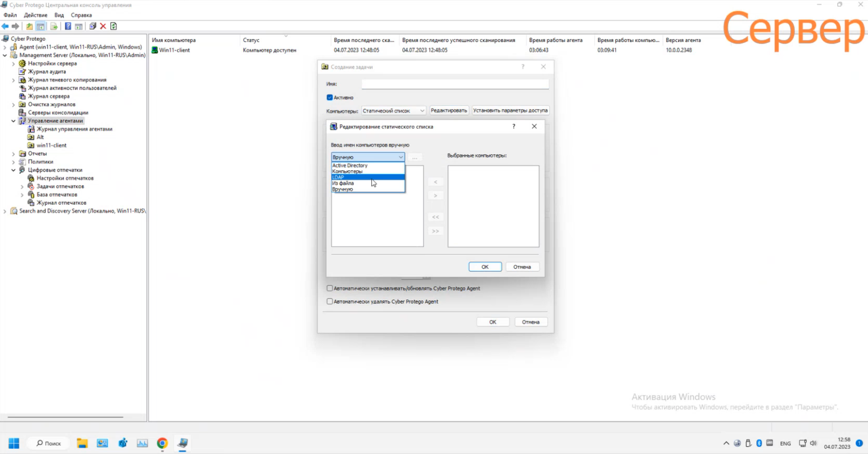Enable automatic install/update of Cyber Protego Agent

[x=330, y=288]
